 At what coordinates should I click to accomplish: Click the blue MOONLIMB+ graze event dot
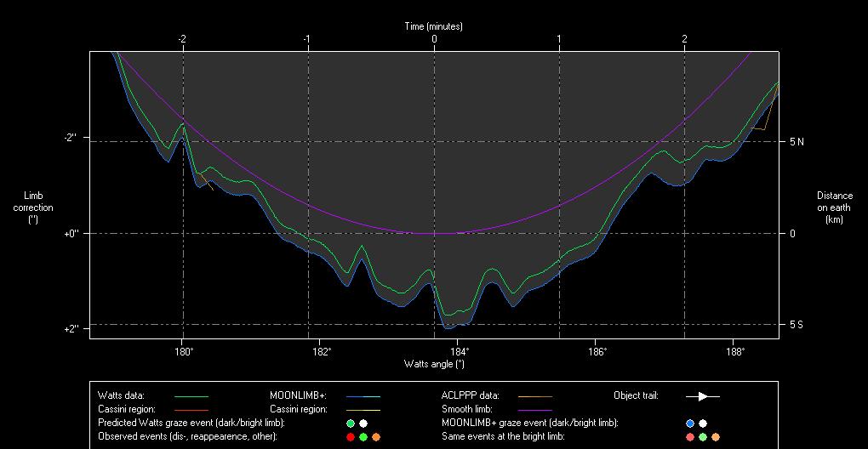[x=690, y=423]
